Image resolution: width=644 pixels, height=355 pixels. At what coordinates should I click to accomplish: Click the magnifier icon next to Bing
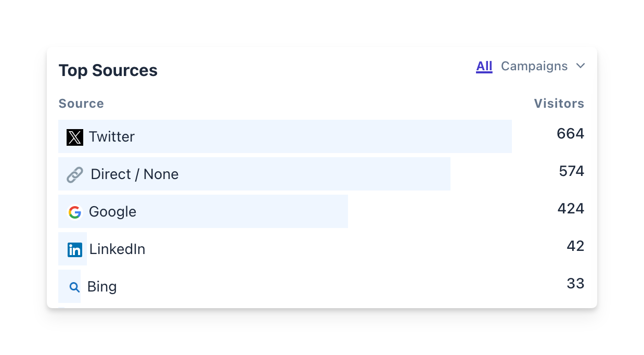(74, 287)
